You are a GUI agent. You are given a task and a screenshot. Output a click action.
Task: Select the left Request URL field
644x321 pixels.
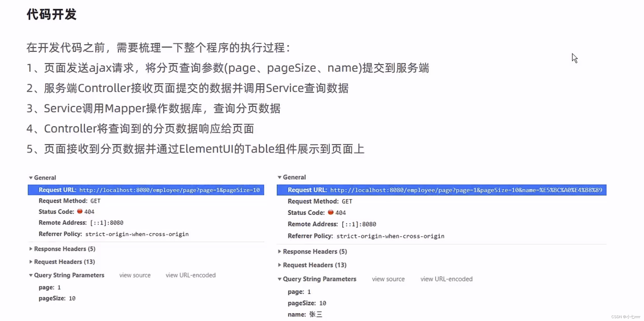(x=146, y=190)
